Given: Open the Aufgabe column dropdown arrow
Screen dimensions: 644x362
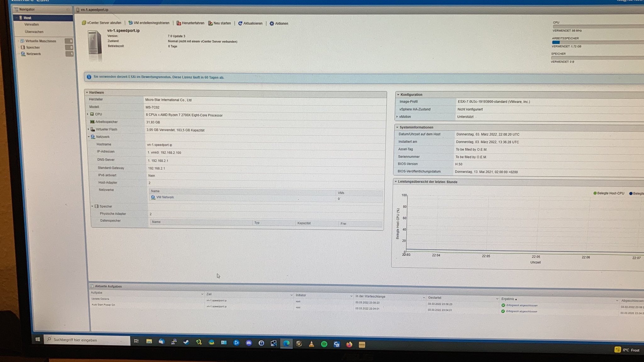Looking at the screenshot, I should coord(202,294).
